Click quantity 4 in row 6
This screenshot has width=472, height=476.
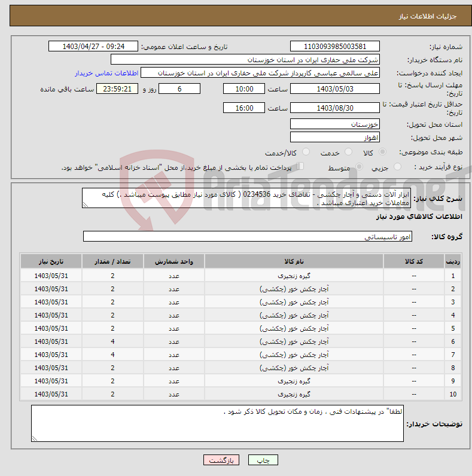(112, 342)
